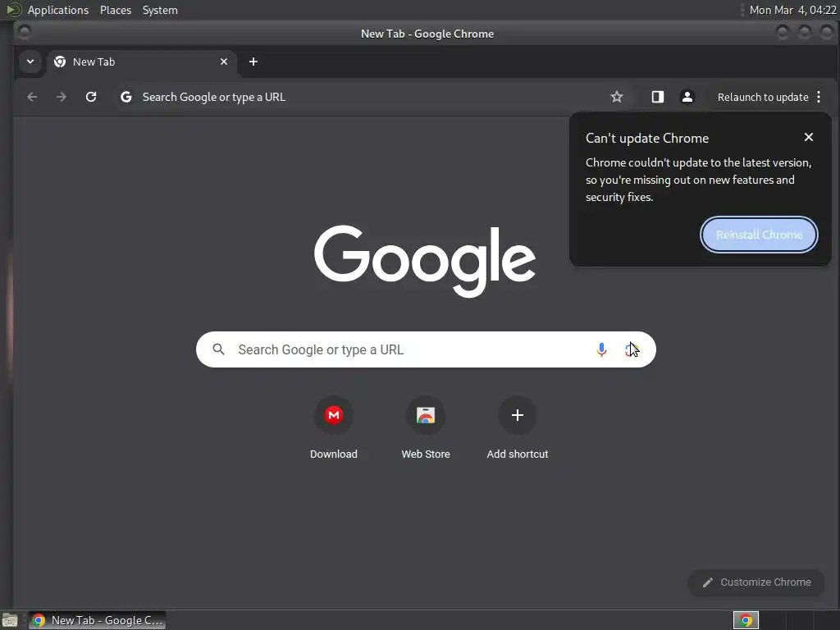Image resolution: width=840 pixels, height=630 pixels.
Task: Open a new tab with plus button
Action: 253,62
